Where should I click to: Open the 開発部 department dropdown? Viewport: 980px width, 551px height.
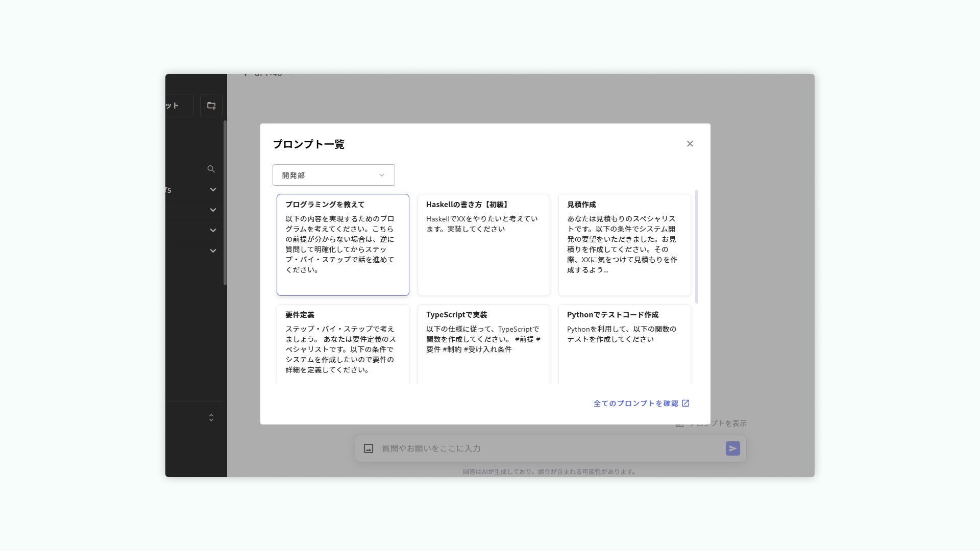pos(333,175)
